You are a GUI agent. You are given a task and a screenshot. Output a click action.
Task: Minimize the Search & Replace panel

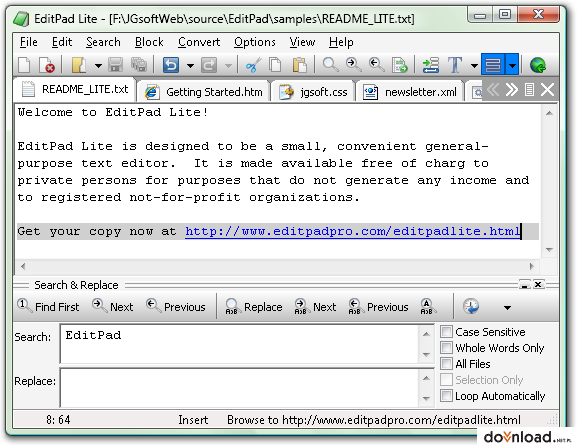pyautogui.click(x=524, y=284)
